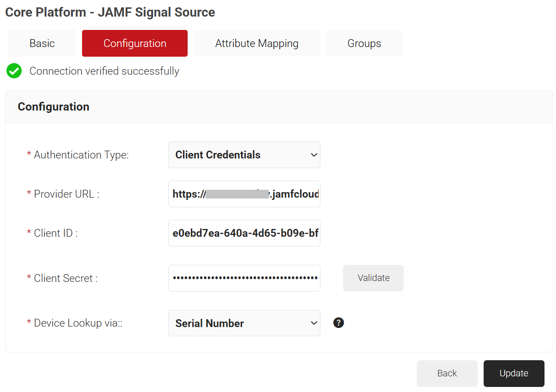Switch to the Basic tab
The image size is (556, 392).
(x=42, y=43)
